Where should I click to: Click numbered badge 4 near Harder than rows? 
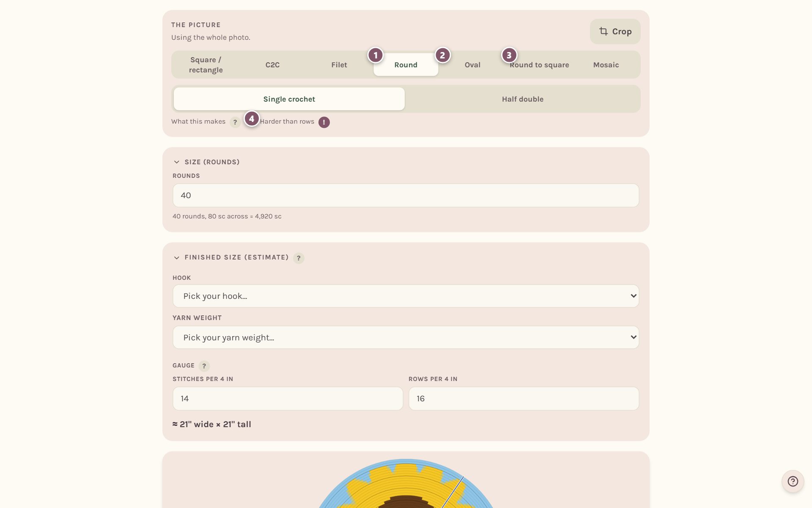coord(252,119)
